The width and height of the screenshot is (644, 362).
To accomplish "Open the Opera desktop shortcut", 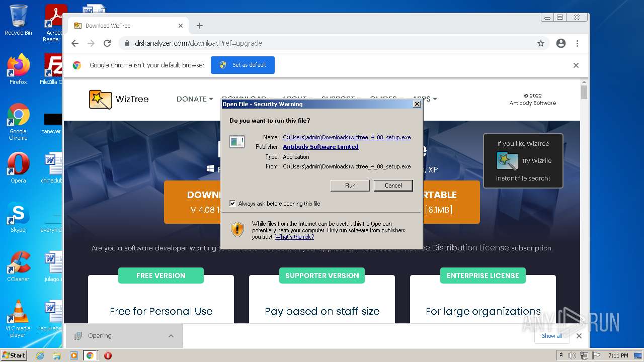I will coord(18,167).
